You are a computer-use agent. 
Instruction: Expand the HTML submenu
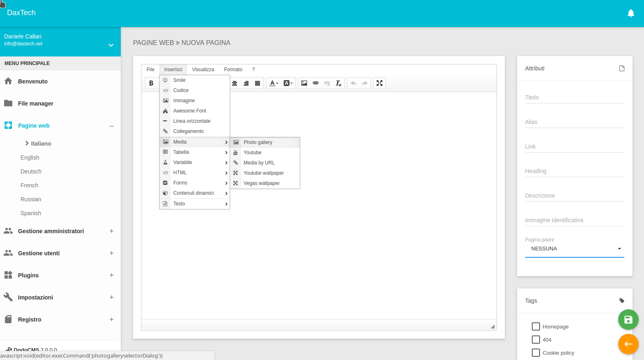[194, 173]
